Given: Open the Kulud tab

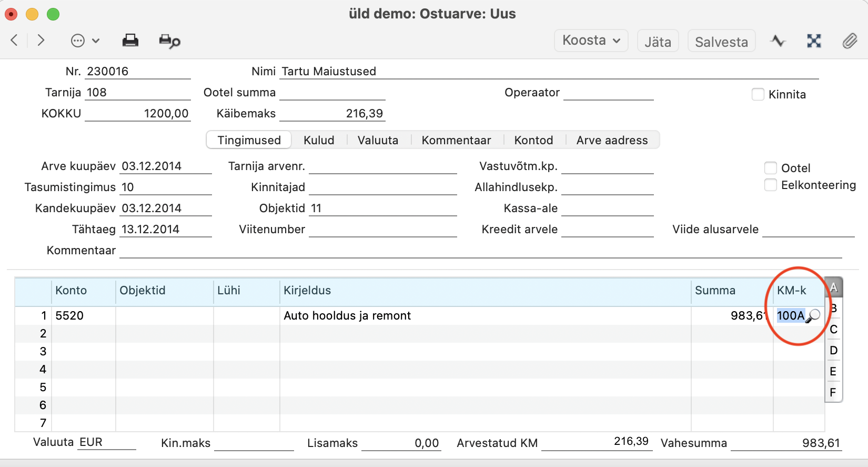Looking at the screenshot, I should [x=319, y=140].
